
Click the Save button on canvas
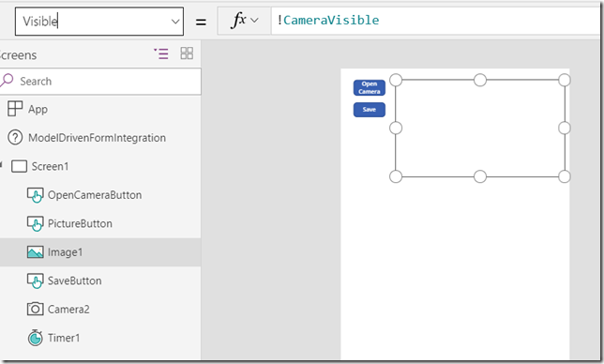[x=370, y=110]
